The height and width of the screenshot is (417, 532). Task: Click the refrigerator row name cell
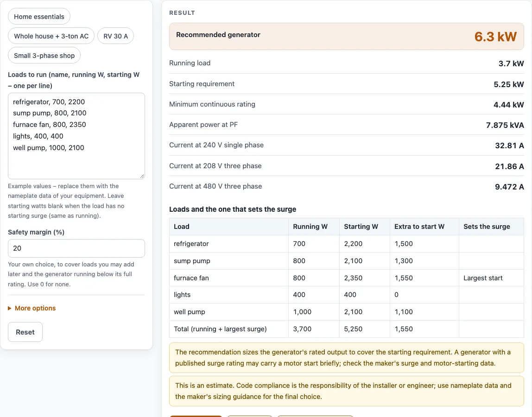tap(229, 244)
